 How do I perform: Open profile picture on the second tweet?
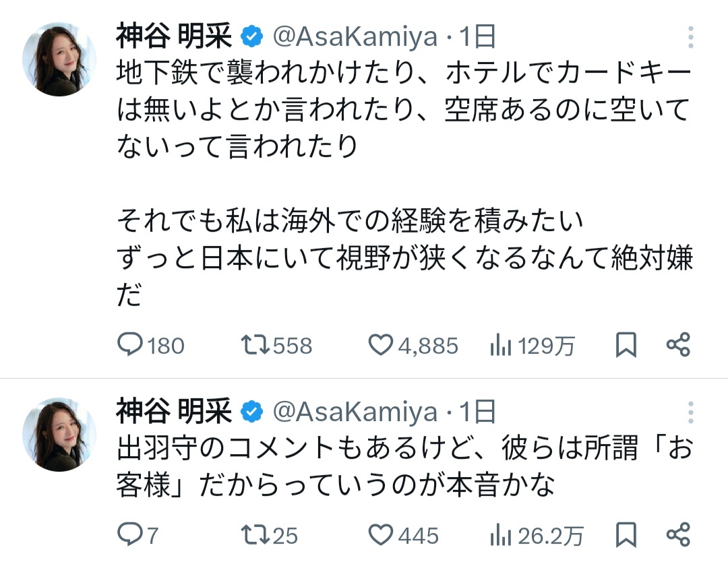[x=59, y=434]
